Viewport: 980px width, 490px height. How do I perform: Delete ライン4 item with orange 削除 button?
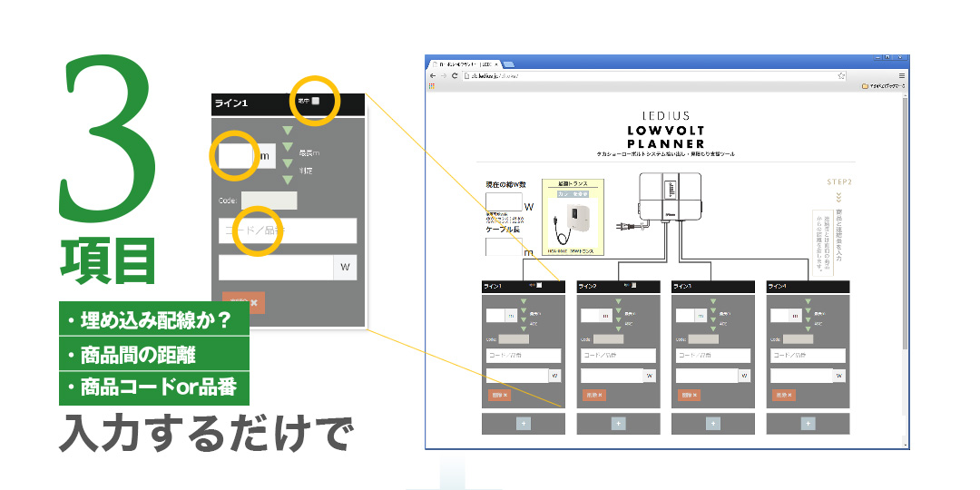click(783, 395)
